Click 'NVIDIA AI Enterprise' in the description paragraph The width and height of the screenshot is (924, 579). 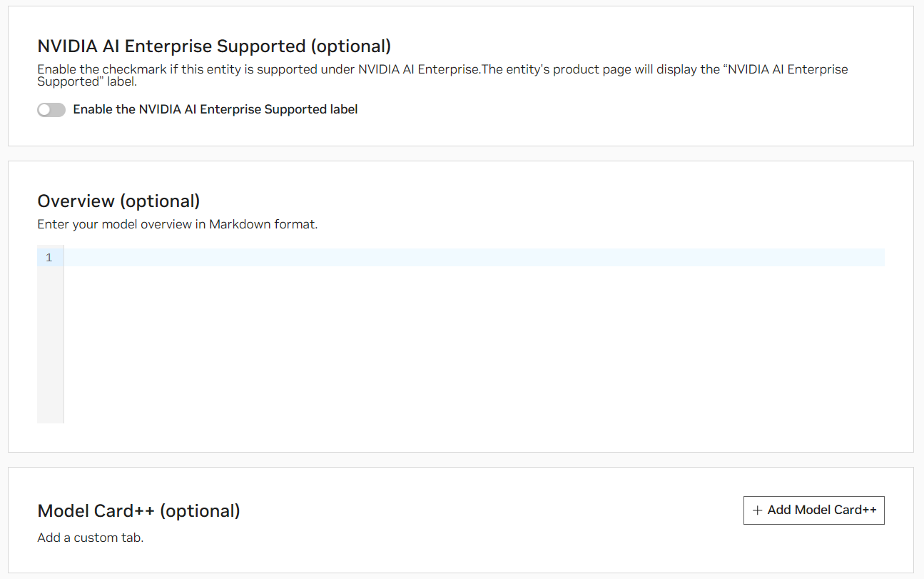click(x=418, y=70)
